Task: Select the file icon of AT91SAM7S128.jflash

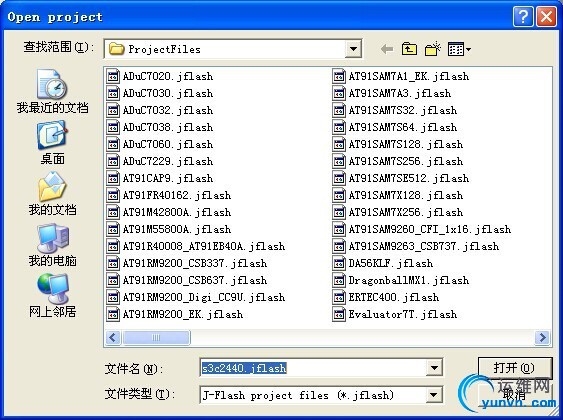Action: [339, 144]
